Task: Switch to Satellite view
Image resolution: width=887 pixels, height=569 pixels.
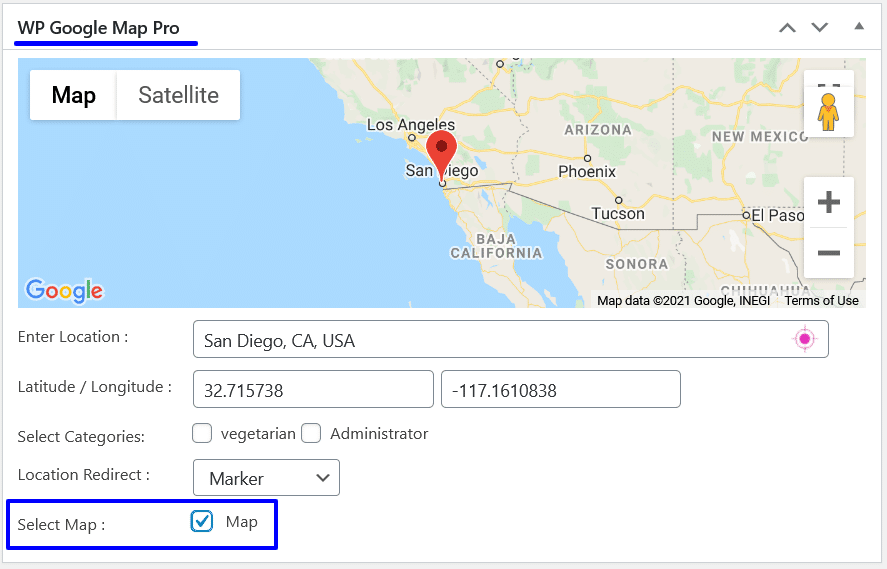Action: [x=178, y=95]
